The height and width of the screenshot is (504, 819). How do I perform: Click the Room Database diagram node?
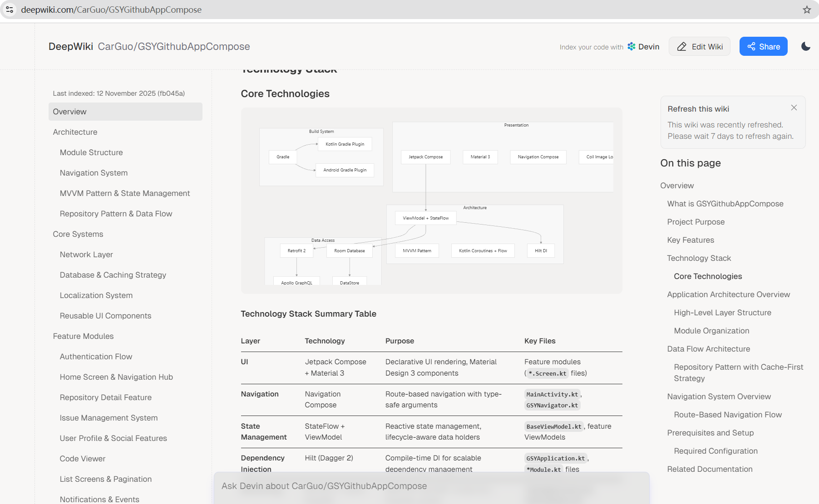coord(349,251)
